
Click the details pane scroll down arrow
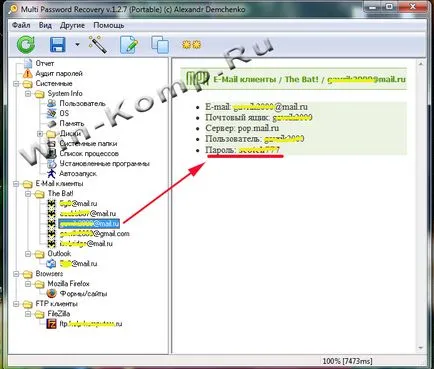[421, 348]
